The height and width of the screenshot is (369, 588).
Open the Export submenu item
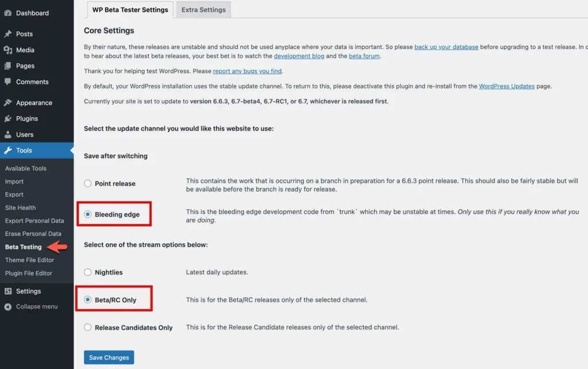(14, 194)
